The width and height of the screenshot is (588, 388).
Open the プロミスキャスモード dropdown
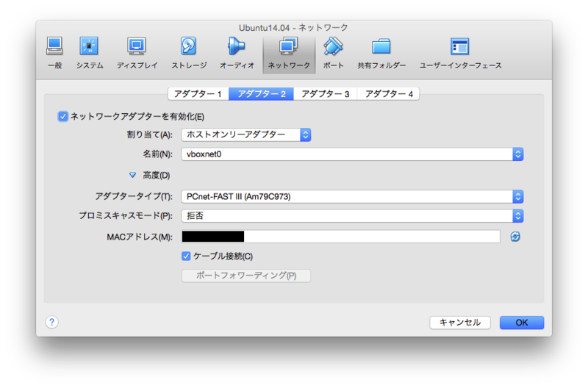tap(352, 215)
